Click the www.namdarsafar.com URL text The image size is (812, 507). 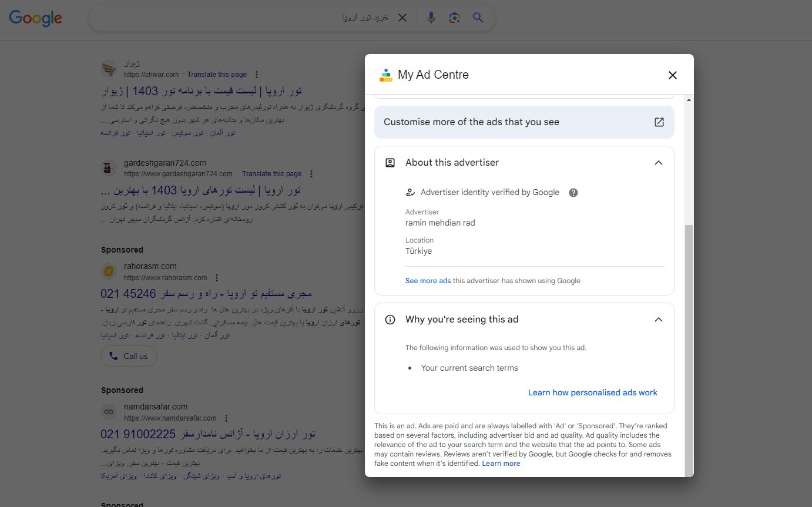click(x=170, y=418)
